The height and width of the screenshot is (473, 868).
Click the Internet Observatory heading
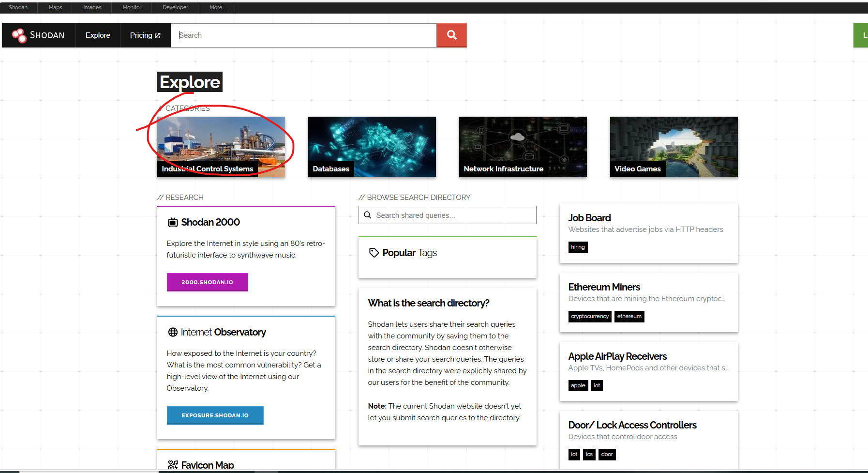[x=224, y=332]
